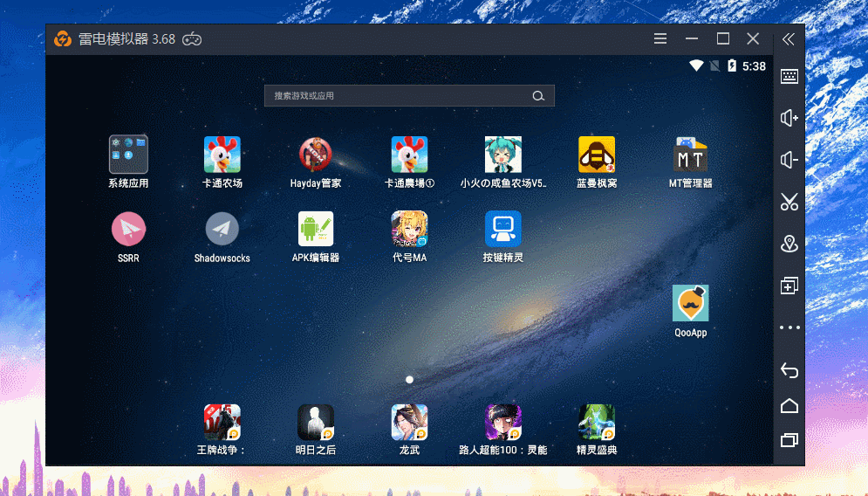Launch 卡通農場① app
This screenshot has width=868, height=496.
tap(409, 155)
